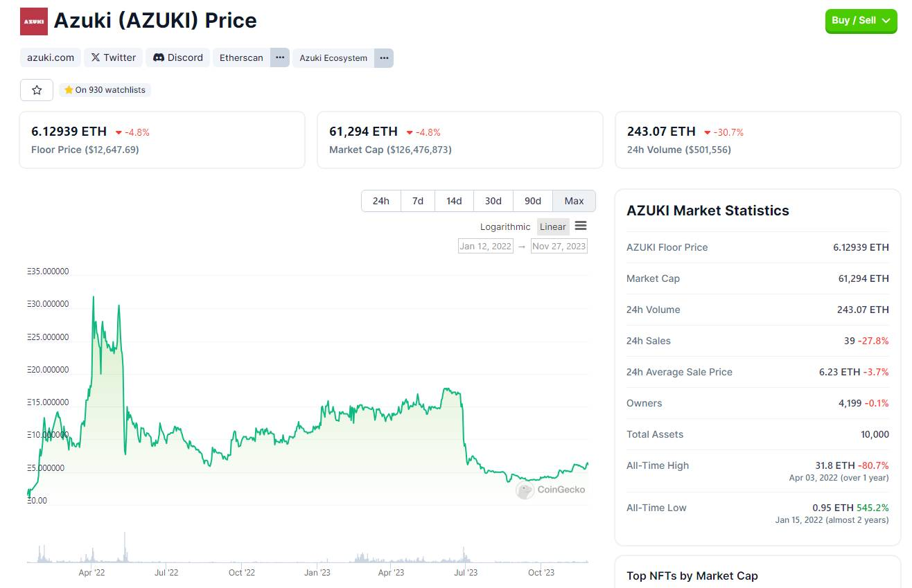Select the 7d chart range
This screenshot has width=912, height=588.
click(x=418, y=201)
